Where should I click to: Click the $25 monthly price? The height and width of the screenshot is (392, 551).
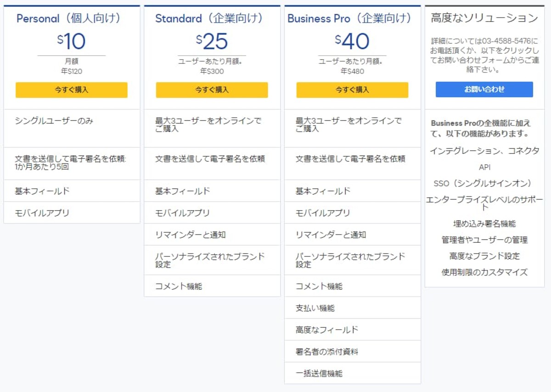[x=212, y=41]
